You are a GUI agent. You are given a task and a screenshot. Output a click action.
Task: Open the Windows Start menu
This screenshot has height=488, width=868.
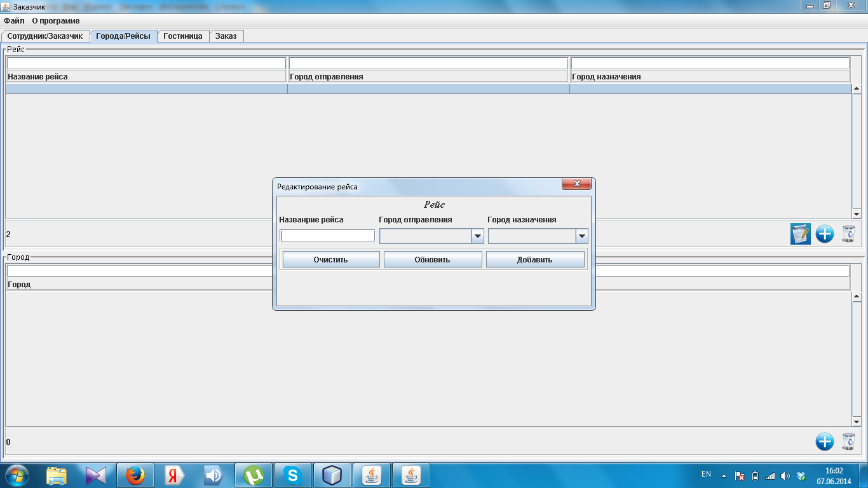[17, 475]
